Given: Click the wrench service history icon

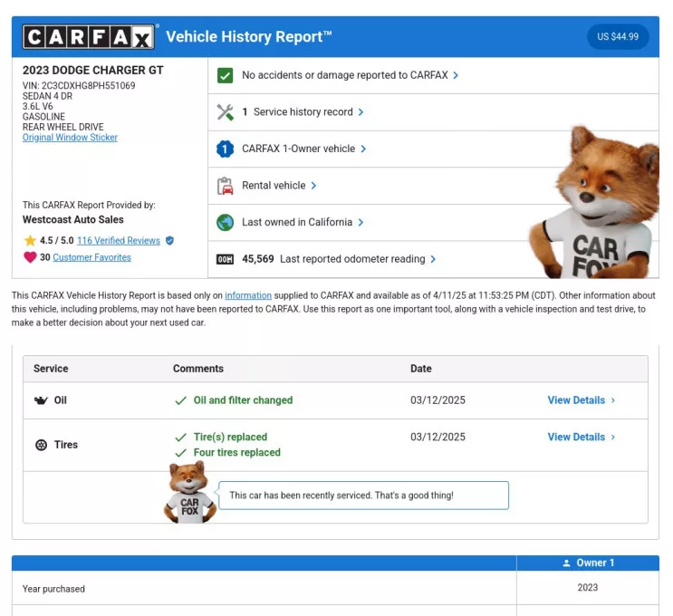Looking at the screenshot, I should tap(226, 112).
